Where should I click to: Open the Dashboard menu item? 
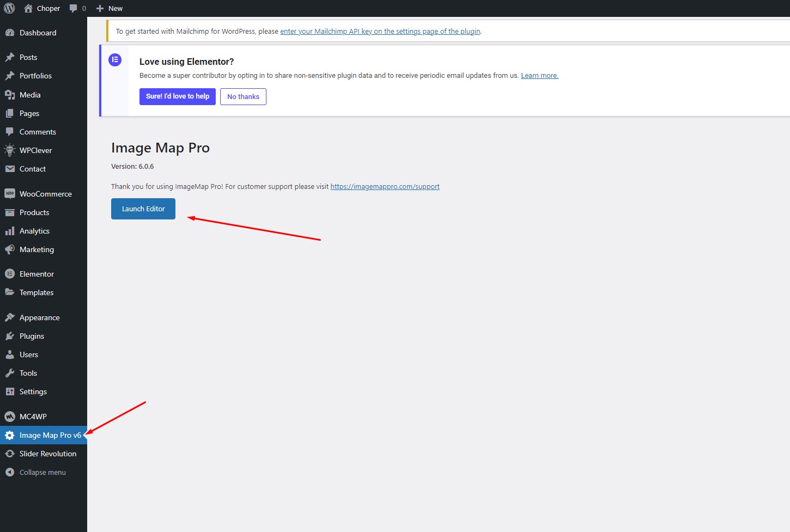point(38,33)
